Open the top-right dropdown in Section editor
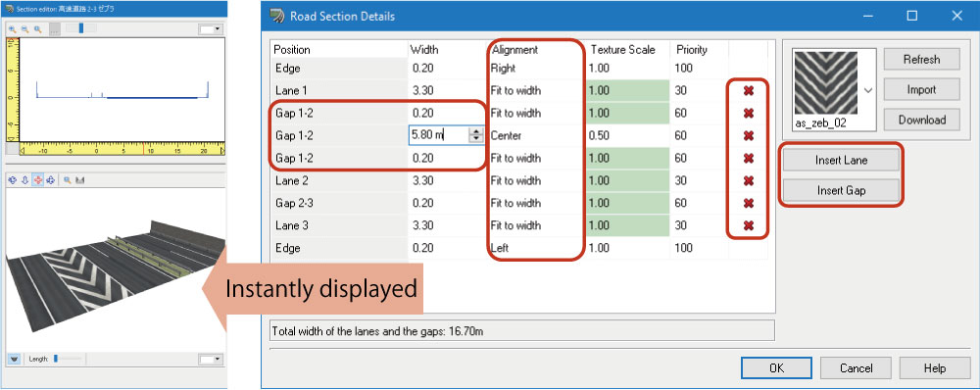This screenshot has width=980, height=390. pos(210,29)
